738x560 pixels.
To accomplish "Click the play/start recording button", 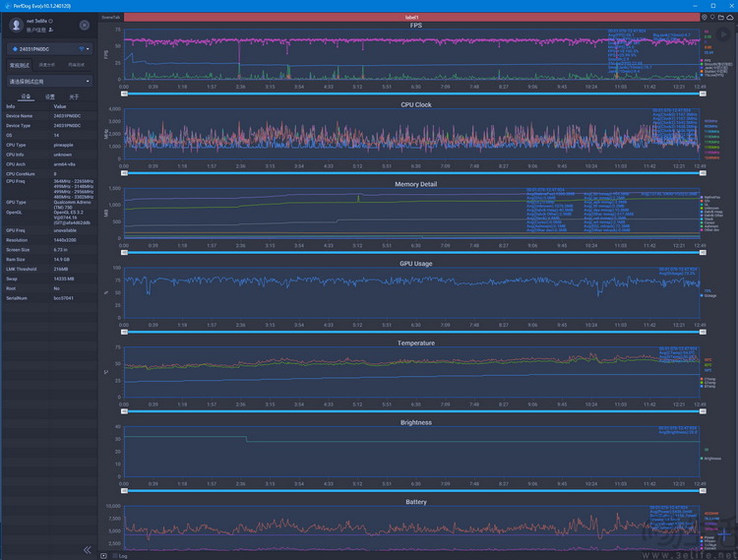I will (x=723, y=34).
